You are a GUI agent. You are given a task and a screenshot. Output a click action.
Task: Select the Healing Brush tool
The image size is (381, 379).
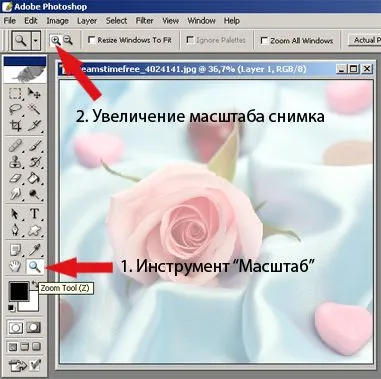coord(15,146)
